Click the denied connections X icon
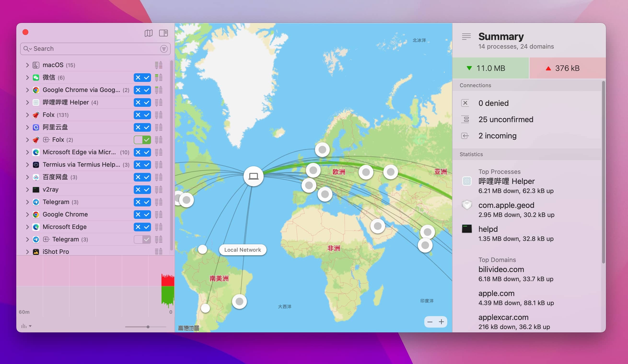Viewport: 628px width, 364px height. [465, 103]
